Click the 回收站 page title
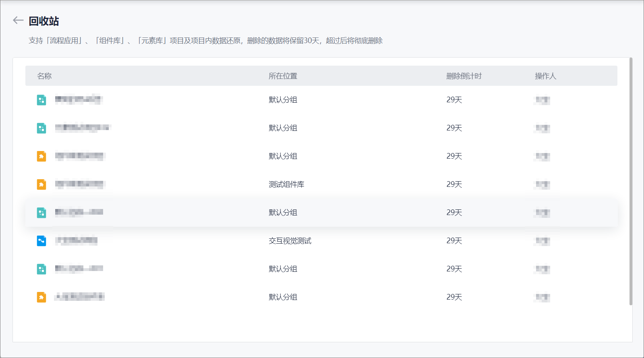The image size is (644, 358). pos(44,21)
